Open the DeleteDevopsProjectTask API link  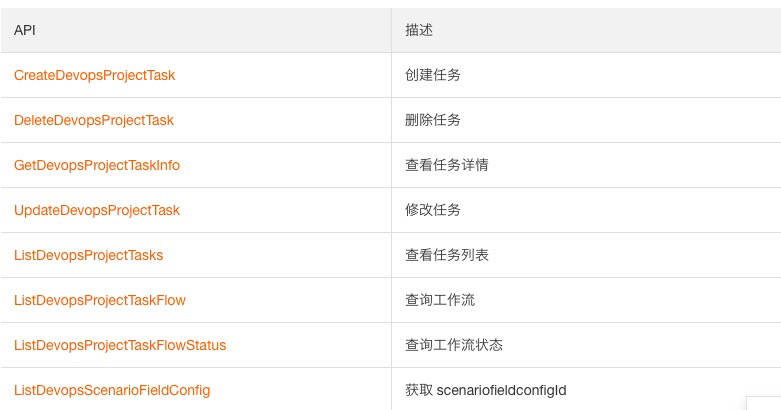pyautogui.click(x=94, y=120)
